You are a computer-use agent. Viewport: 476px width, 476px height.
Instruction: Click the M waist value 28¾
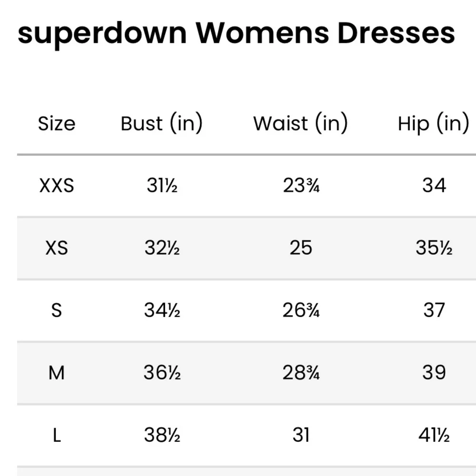tap(301, 373)
